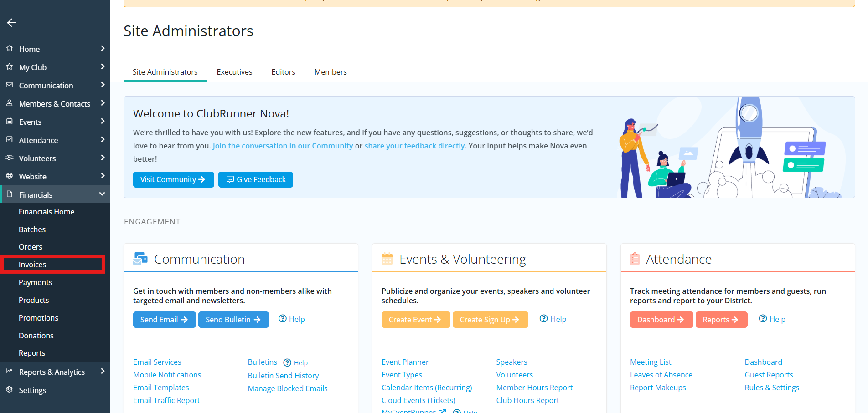Click the Communication envelope icon
The width and height of the screenshot is (868, 413).
click(10, 85)
